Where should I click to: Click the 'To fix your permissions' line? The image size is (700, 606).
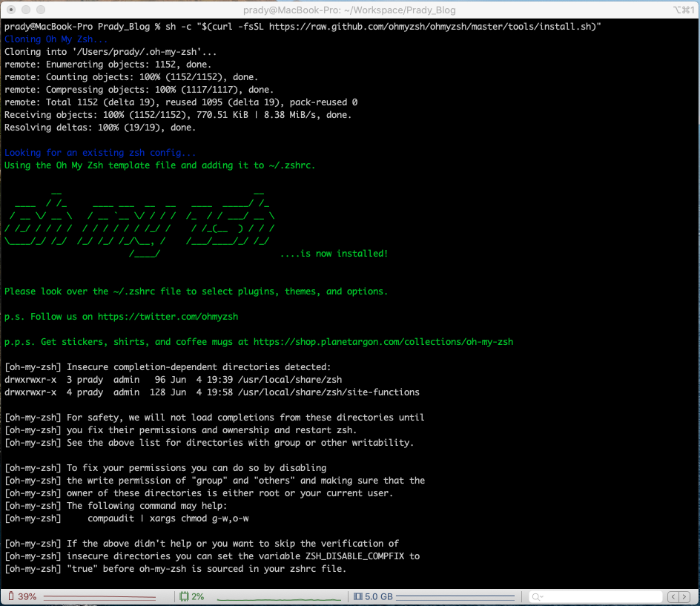(165, 468)
